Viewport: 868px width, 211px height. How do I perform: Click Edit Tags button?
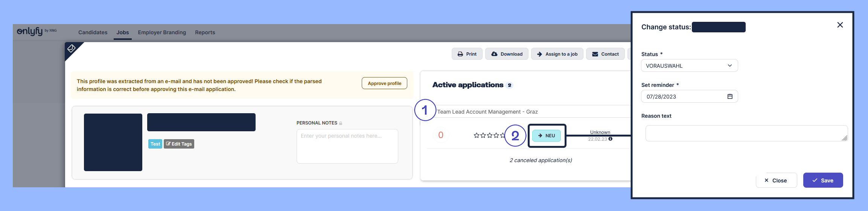click(x=179, y=144)
